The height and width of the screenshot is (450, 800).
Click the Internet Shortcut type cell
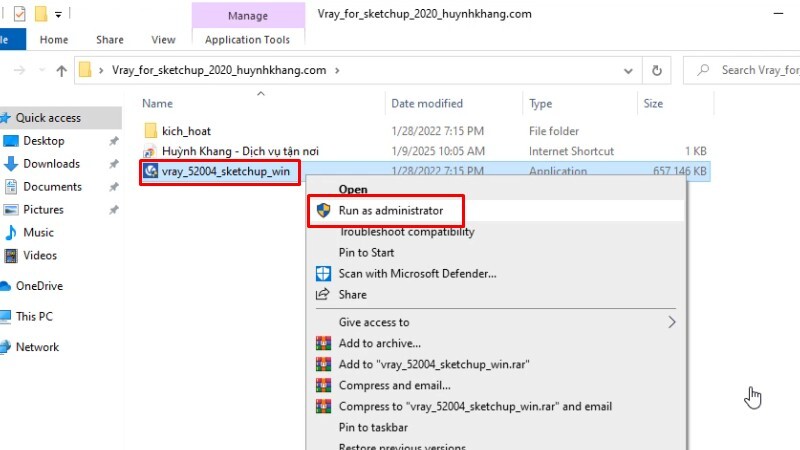(571, 151)
